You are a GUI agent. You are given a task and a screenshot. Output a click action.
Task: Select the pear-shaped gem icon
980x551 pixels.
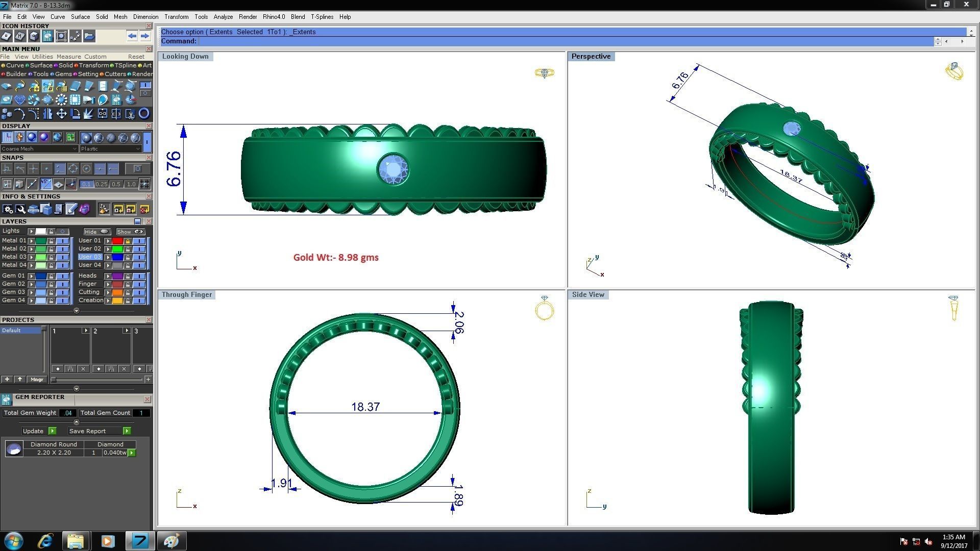click(x=103, y=100)
